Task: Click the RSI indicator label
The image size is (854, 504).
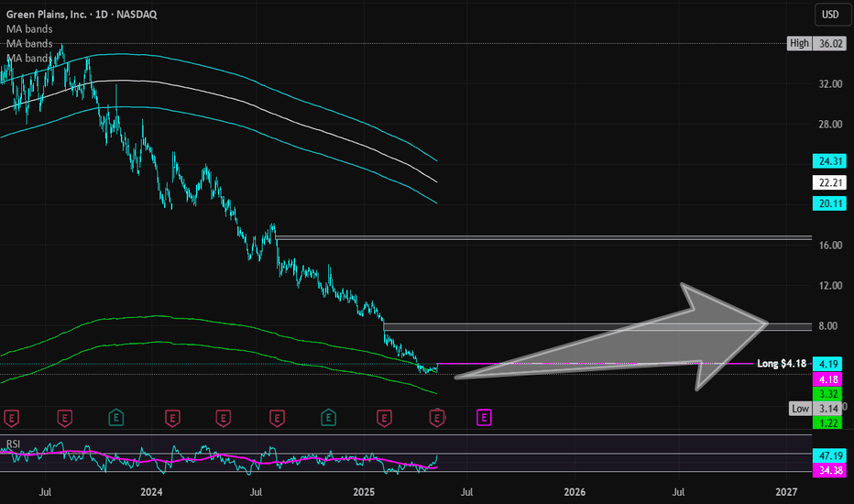Action: 13,444
